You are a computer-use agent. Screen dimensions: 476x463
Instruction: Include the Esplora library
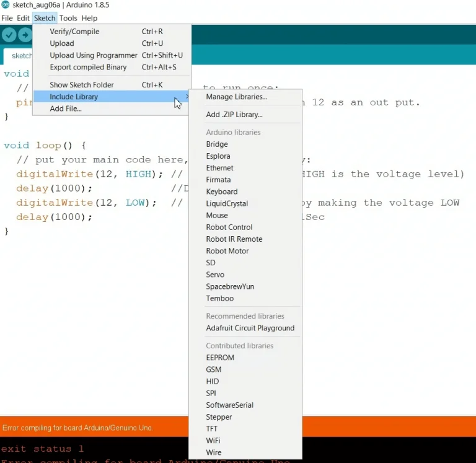245,156
